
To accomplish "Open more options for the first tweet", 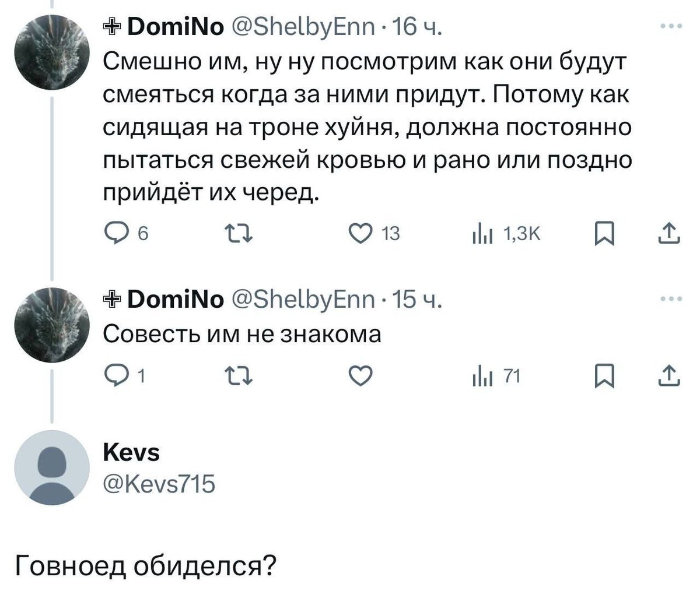I will [670, 27].
